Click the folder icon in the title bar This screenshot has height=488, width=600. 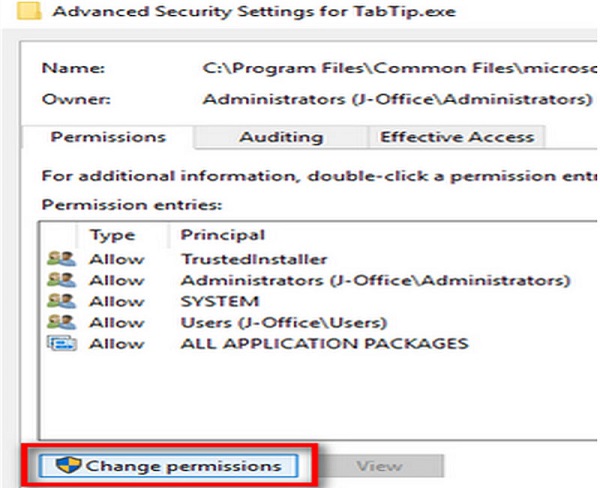[12, 12]
